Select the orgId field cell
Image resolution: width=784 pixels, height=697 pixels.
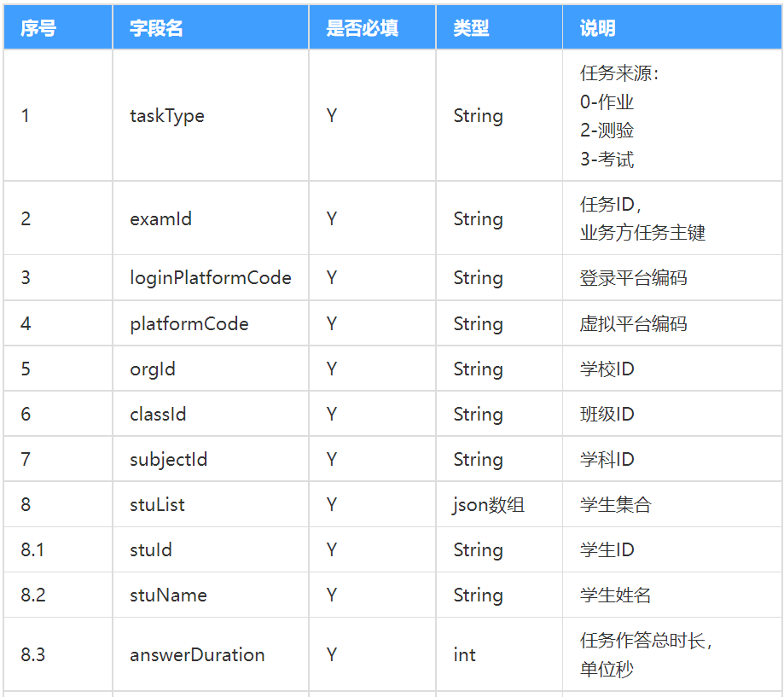click(211, 369)
